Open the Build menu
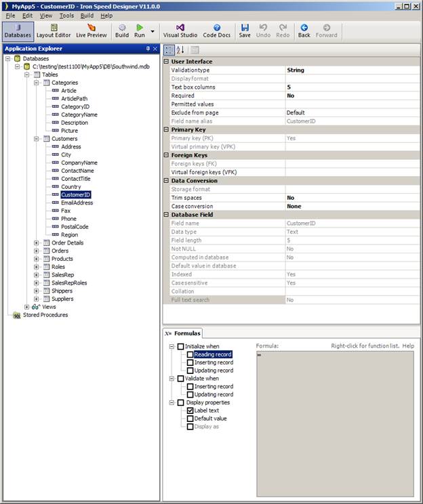Screen dimensions: 423x504 (87, 16)
